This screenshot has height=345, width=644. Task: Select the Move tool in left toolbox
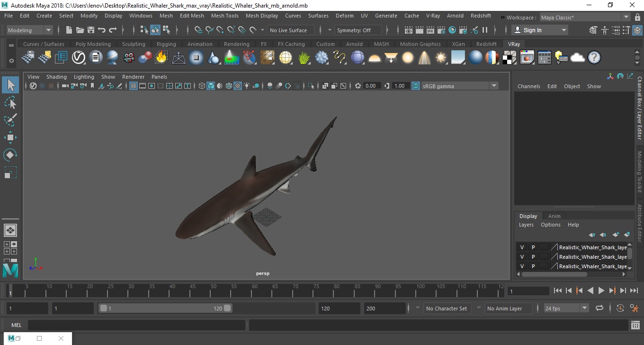point(10,137)
